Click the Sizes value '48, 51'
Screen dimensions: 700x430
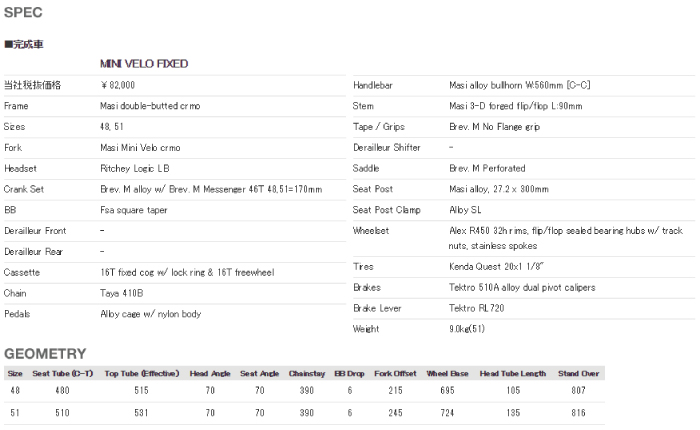click(x=112, y=127)
